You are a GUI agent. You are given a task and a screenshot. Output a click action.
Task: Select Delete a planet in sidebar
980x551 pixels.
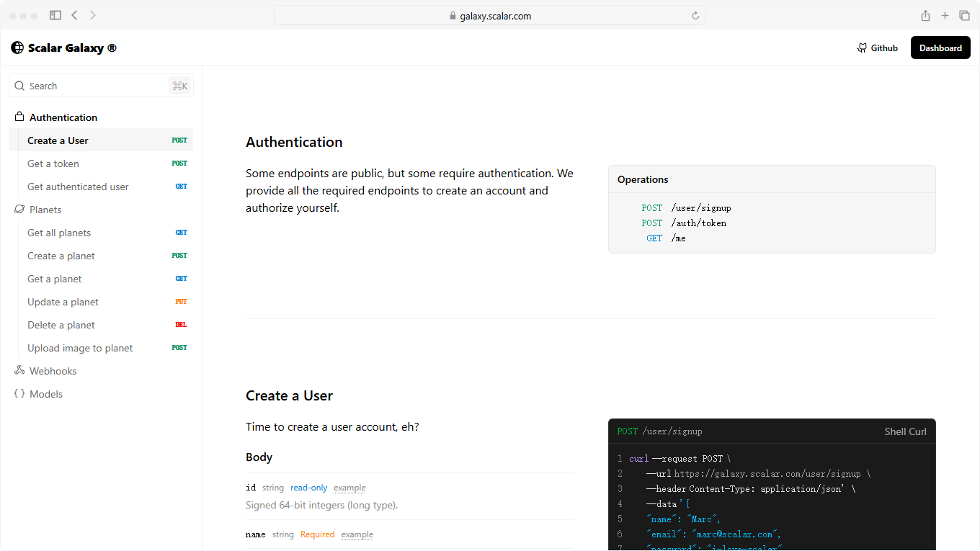61,325
